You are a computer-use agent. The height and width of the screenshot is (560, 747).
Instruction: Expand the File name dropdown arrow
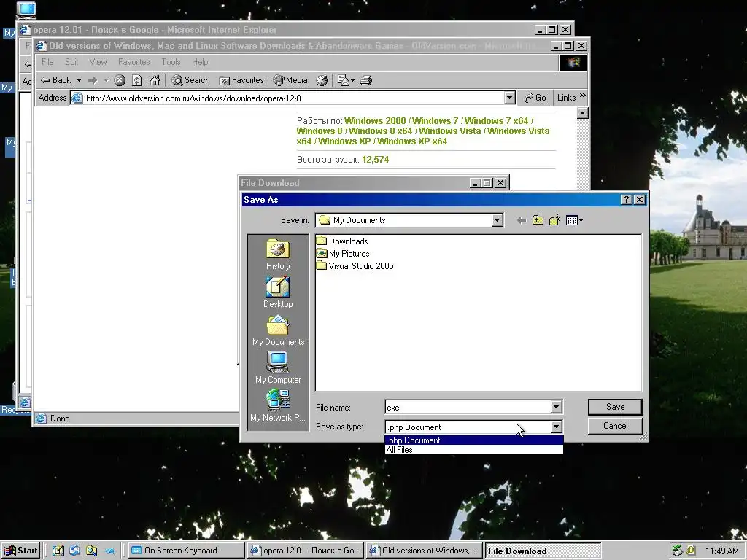[x=556, y=407]
